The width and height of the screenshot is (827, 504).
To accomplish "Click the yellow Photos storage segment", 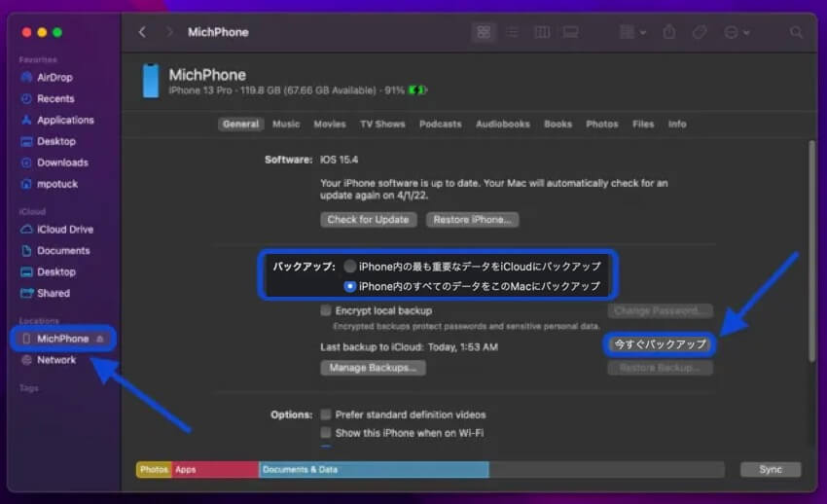I will tap(154, 469).
